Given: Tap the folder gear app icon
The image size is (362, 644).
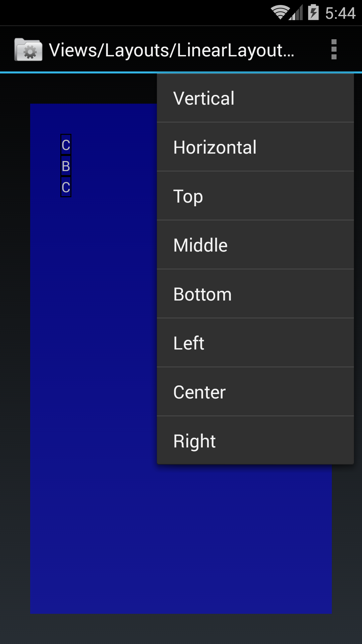Looking at the screenshot, I should 28,50.
